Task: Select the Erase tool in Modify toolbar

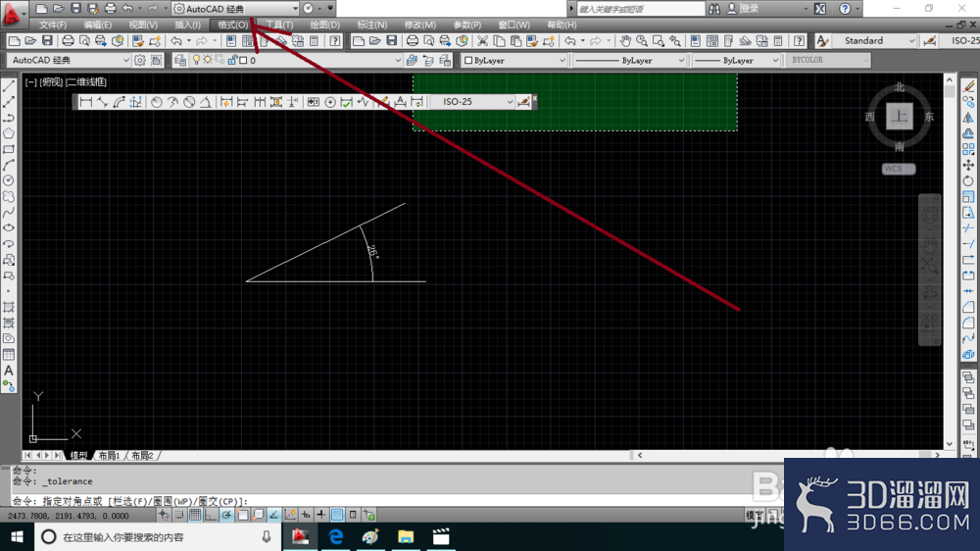Action: [x=968, y=86]
